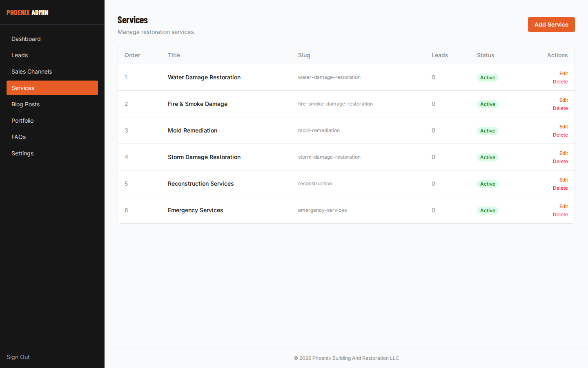Image resolution: width=588 pixels, height=368 pixels.
Task: Click the Services page heading
Action: 133,20
